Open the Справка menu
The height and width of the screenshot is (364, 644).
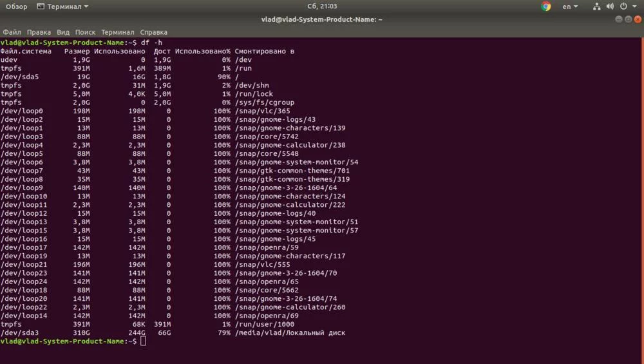154,32
